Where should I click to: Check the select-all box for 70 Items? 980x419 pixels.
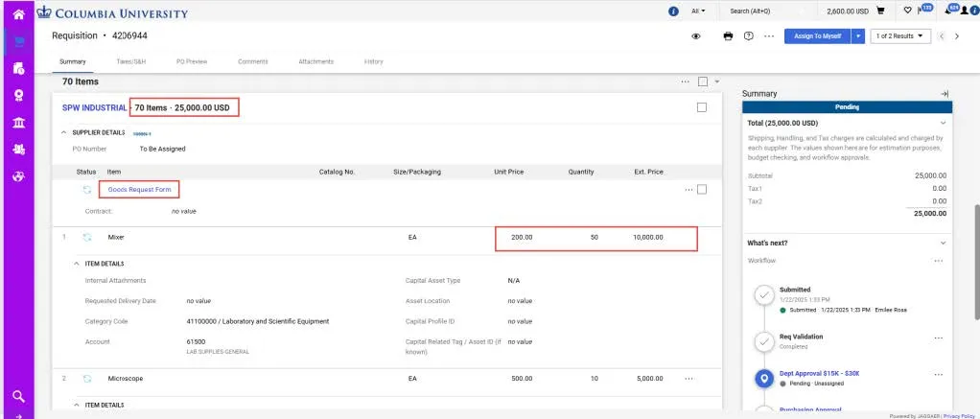pyautogui.click(x=703, y=81)
